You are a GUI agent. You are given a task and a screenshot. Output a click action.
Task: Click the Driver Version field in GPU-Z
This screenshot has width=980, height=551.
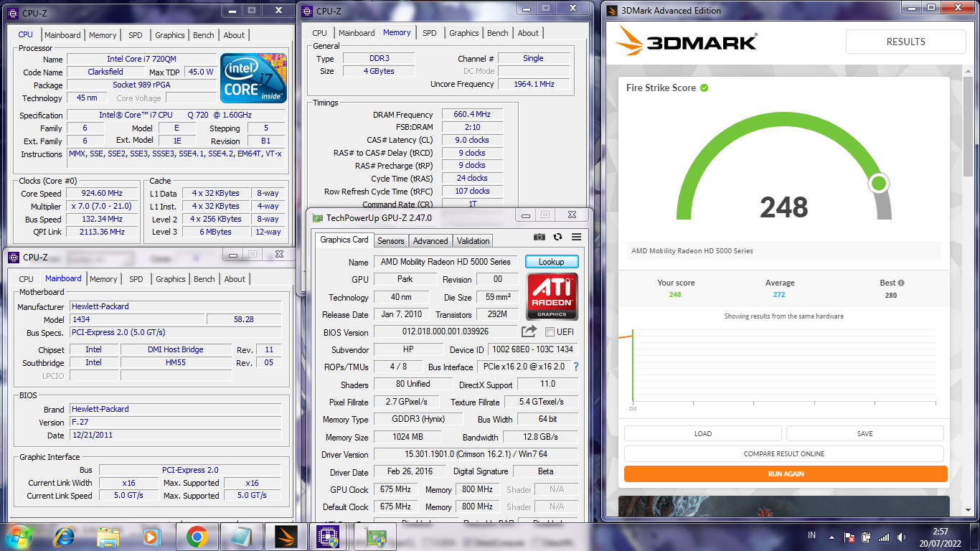click(476, 454)
